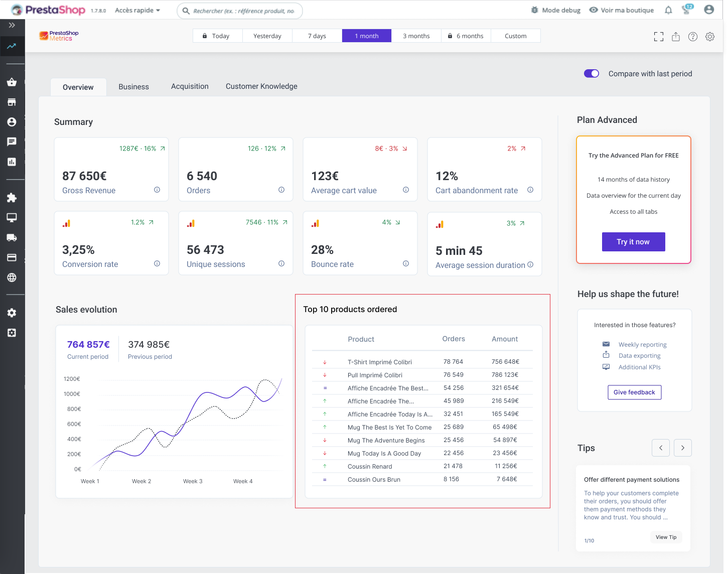The width and height of the screenshot is (728, 574).
Task: Switch to the Business tab
Action: coord(133,87)
